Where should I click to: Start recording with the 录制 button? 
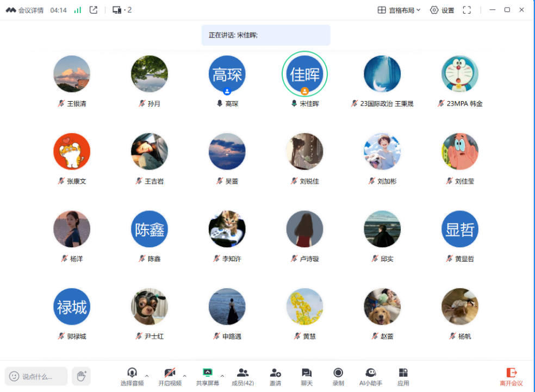[338, 376]
